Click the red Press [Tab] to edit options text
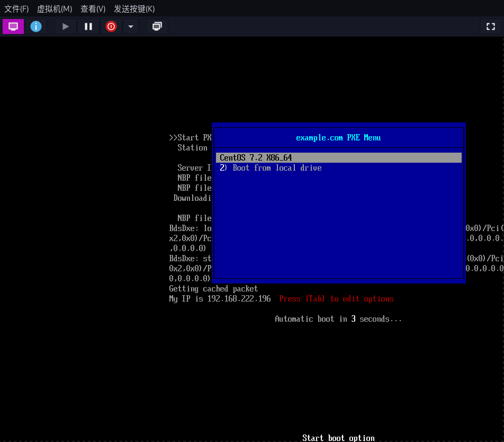504x442 pixels. click(x=336, y=299)
